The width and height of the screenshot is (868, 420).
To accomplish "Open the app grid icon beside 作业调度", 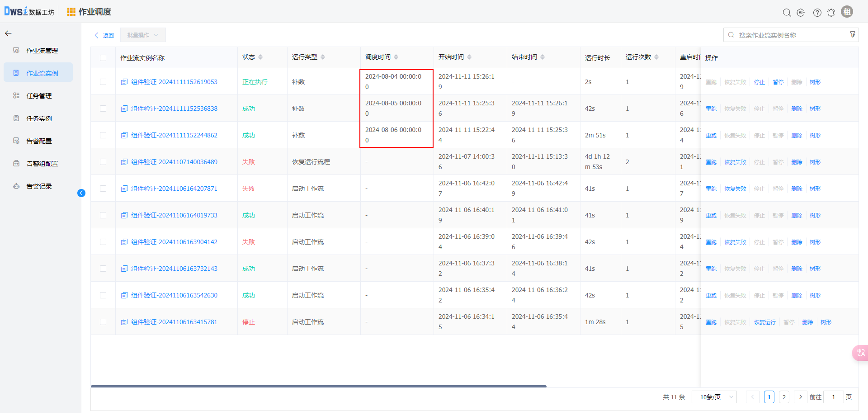I will [x=71, y=12].
